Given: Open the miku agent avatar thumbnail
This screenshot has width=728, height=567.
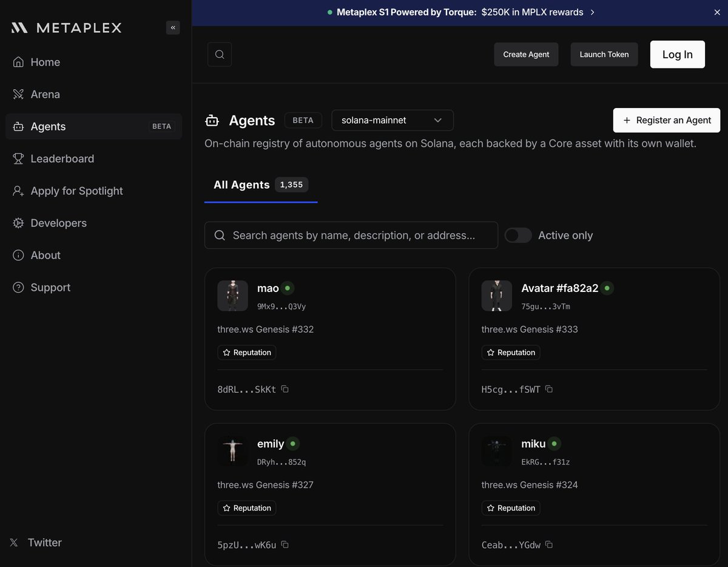Looking at the screenshot, I should point(497,451).
